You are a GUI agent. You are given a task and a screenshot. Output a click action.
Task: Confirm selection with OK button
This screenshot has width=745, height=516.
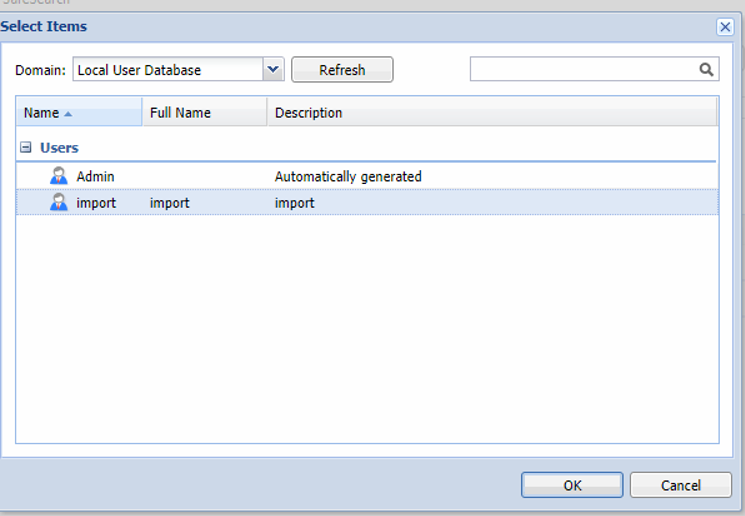(572, 485)
